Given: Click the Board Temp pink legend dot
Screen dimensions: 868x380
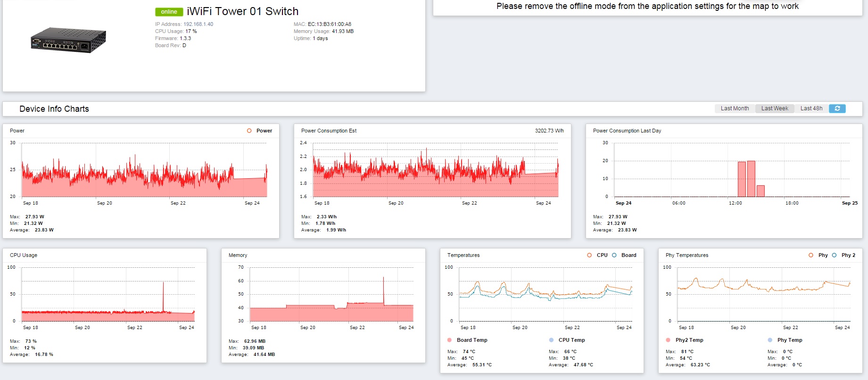Looking at the screenshot, I should [449, 340].
